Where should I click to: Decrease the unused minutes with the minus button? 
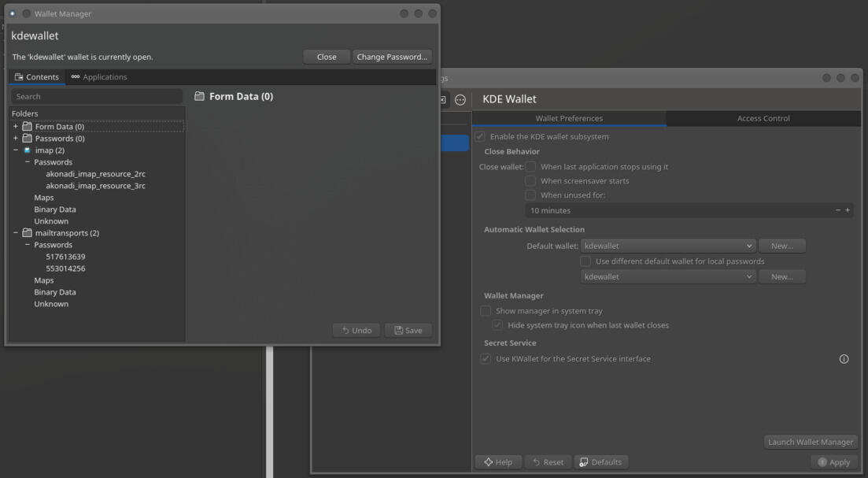837,210
